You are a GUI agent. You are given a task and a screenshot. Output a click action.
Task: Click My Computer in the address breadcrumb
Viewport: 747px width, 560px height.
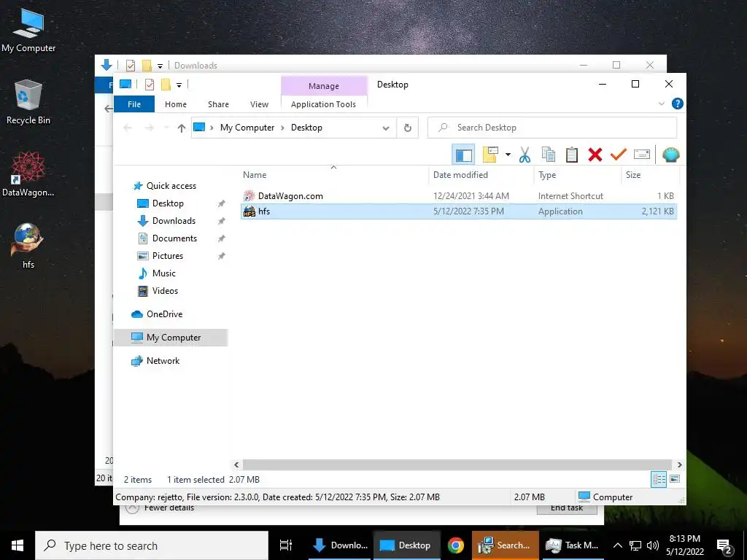(247, 128)
